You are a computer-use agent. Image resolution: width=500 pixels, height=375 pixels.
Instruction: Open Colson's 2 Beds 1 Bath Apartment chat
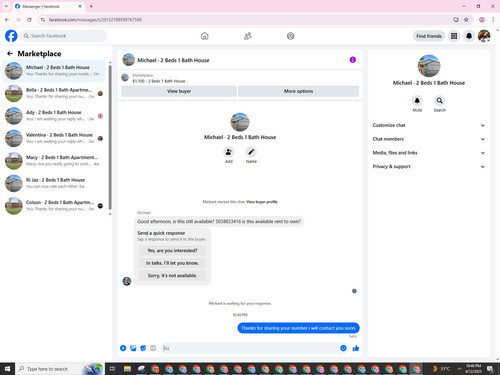tap(54, 206)
